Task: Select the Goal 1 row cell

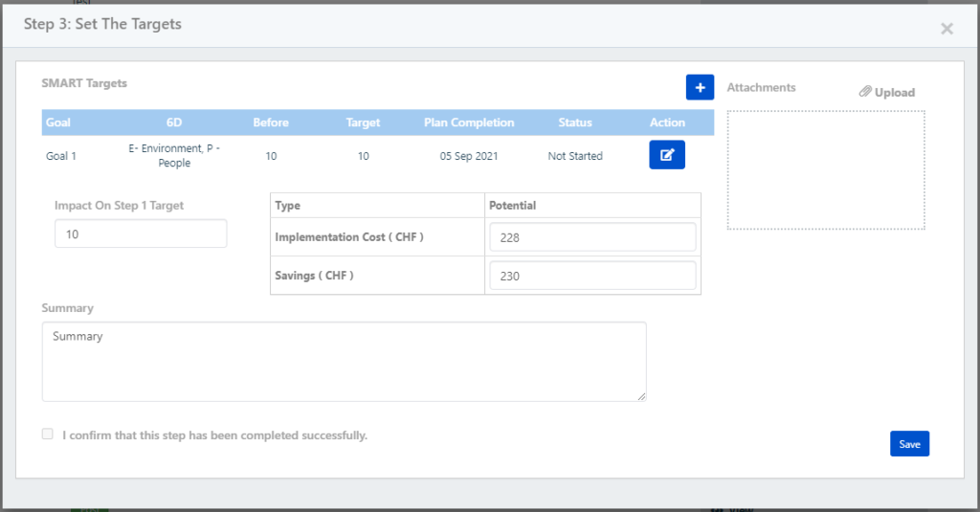Action: (x=61, y=156)
